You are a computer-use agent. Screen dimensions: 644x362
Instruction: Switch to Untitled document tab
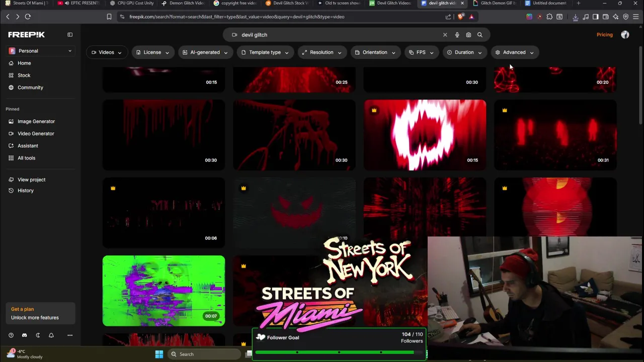point(546,3)
